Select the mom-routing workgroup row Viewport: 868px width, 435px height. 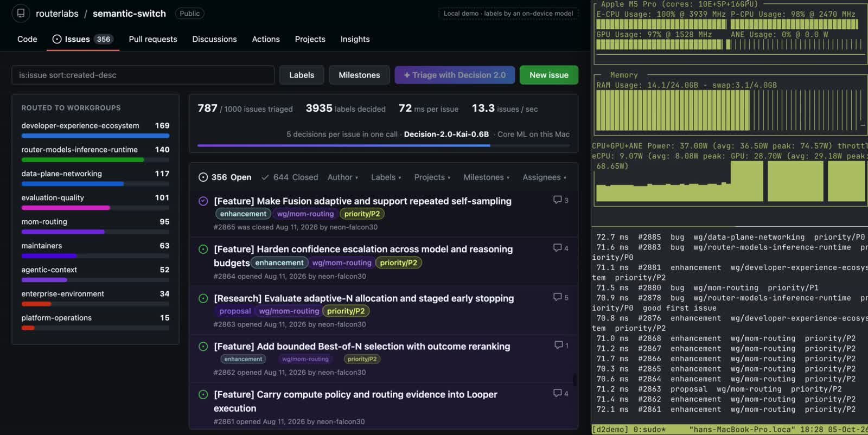[95, 226]
